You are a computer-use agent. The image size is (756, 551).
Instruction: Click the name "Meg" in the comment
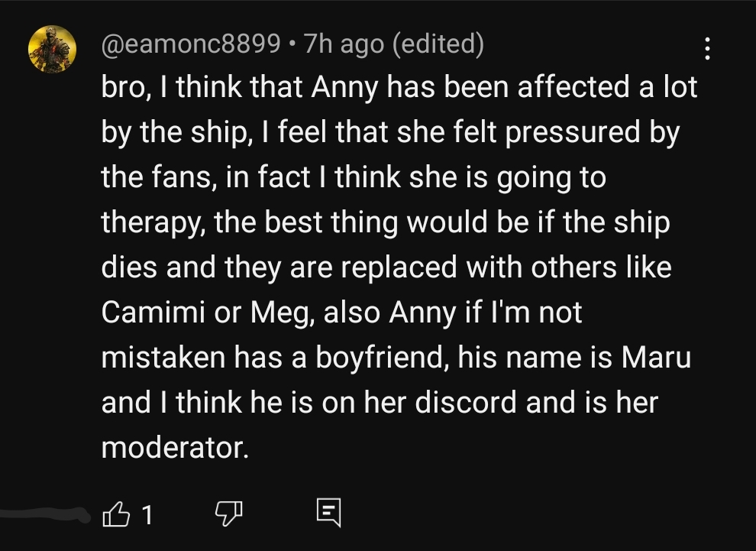point(282,313)
